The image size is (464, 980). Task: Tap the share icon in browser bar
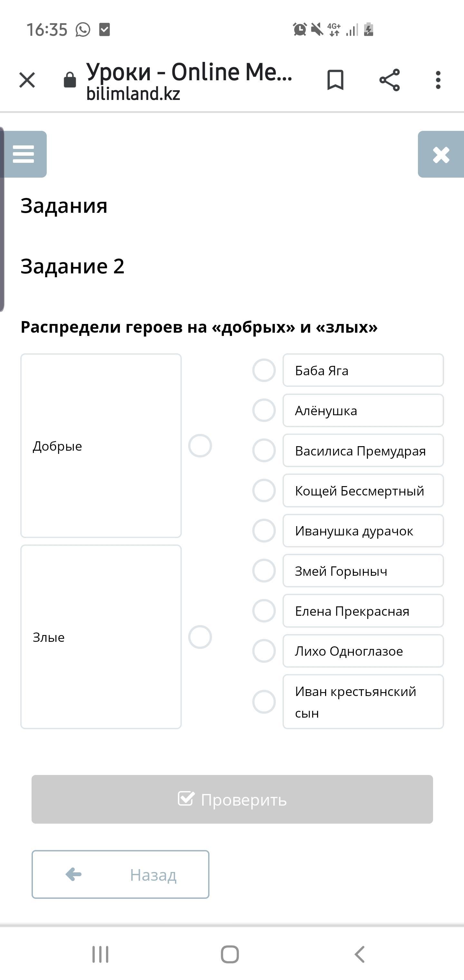point(390,80)
